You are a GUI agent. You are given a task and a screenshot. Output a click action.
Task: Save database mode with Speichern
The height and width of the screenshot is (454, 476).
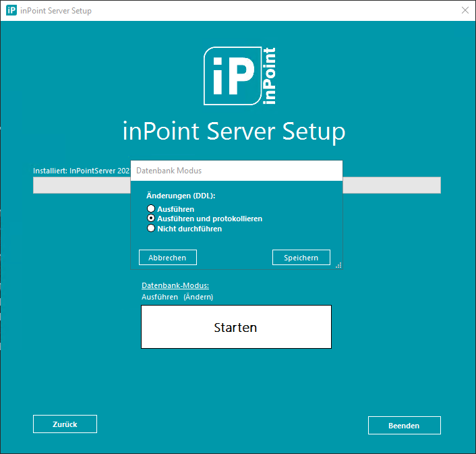tap(301, 258)
